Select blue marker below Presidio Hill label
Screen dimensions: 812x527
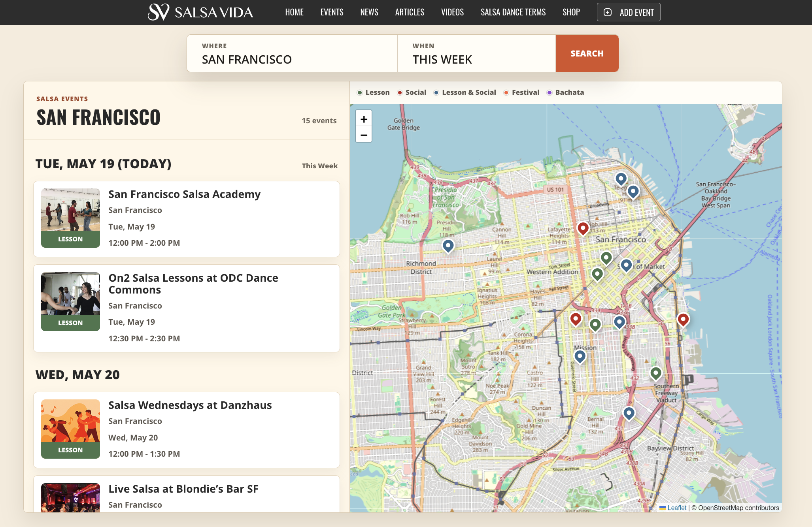click(448, 246)
